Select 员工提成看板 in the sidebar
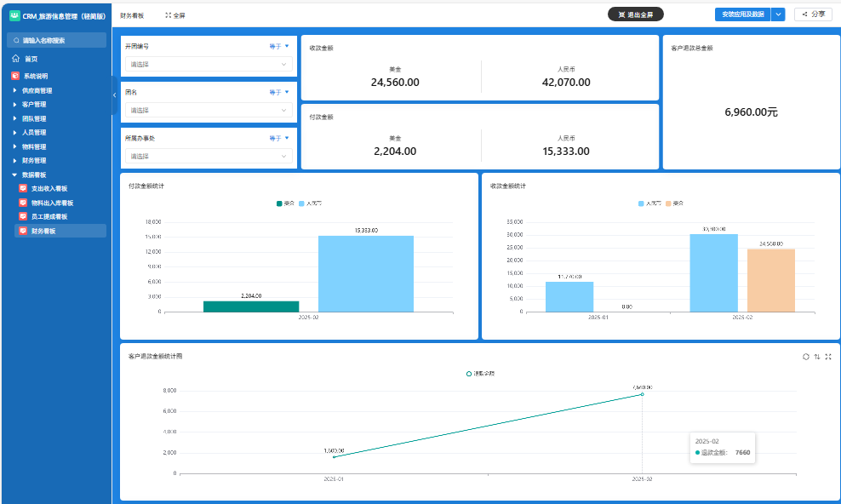 (49, 216)
